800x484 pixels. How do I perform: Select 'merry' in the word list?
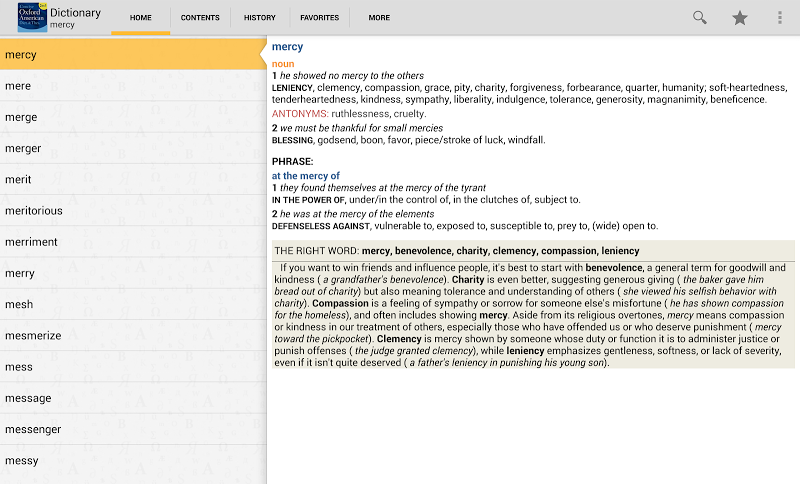click(x=133, y=273)
